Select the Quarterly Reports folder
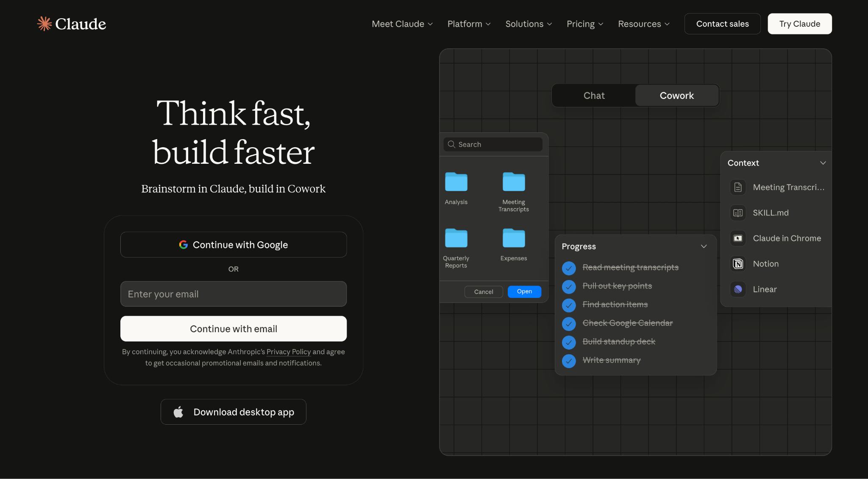 coord(456,238)
